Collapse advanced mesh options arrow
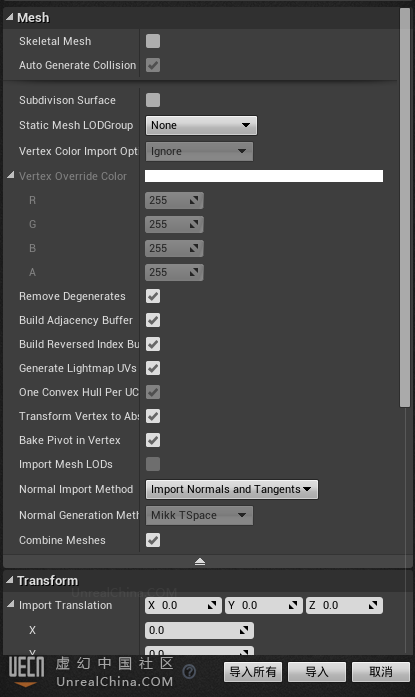 (200, 561)
